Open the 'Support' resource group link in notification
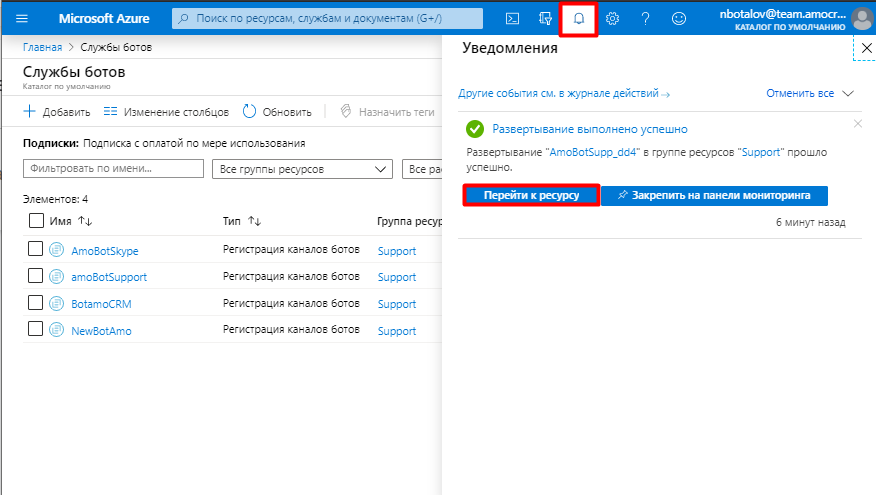This screenshot has height=495, width=876. [761, 153]
